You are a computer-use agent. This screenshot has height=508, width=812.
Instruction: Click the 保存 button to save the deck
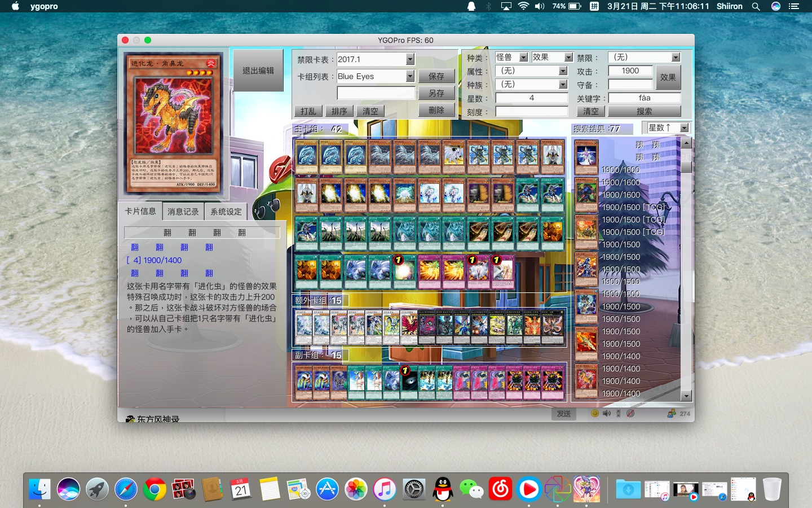click(x=436, y=76)
